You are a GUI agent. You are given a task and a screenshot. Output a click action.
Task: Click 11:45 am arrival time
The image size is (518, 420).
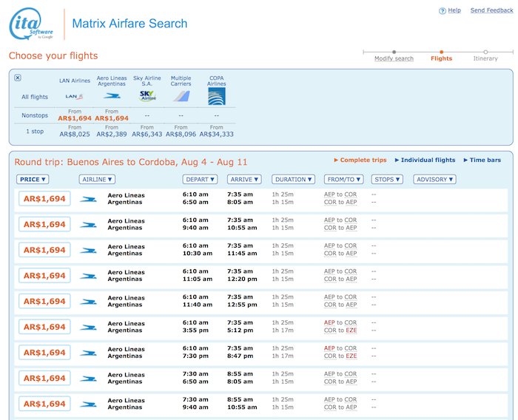(x=242, y=254)
